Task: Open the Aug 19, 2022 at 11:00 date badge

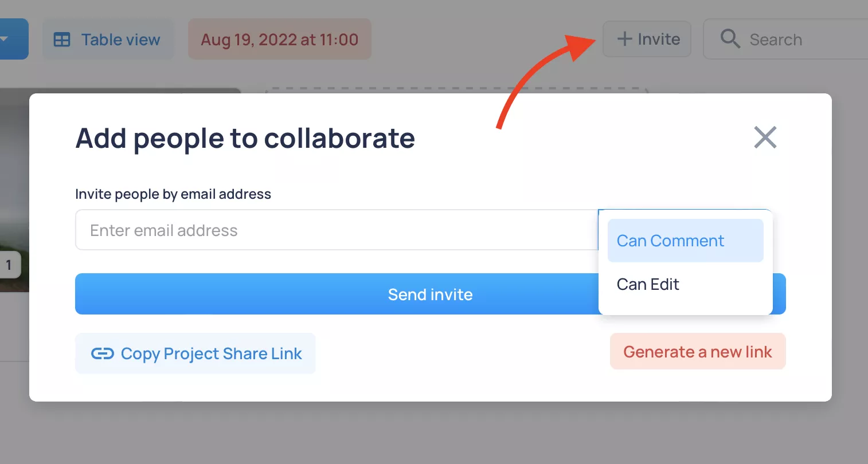Action: pyautogui.click(x=280, y=39)
